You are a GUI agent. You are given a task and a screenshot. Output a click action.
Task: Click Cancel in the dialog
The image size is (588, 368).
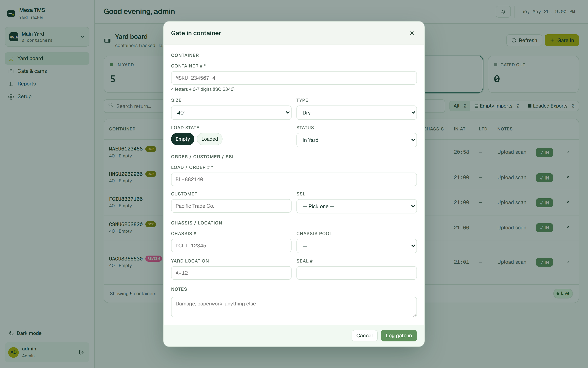[364, 336]
